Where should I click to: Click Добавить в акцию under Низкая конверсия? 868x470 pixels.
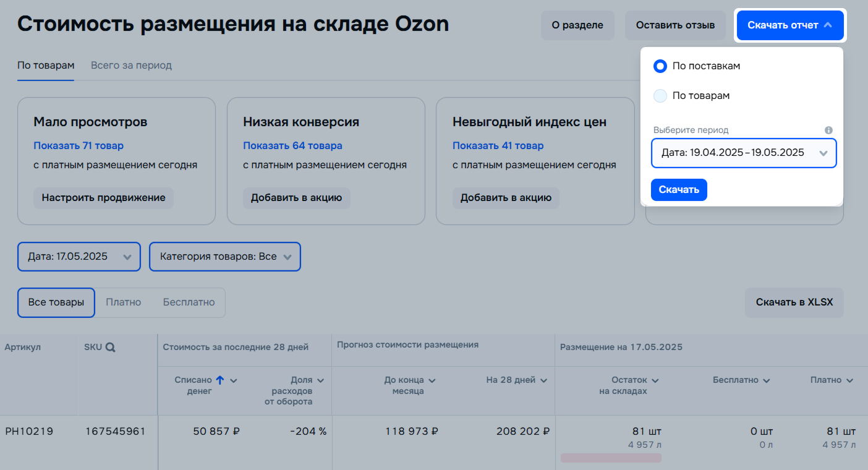[296, 198]
